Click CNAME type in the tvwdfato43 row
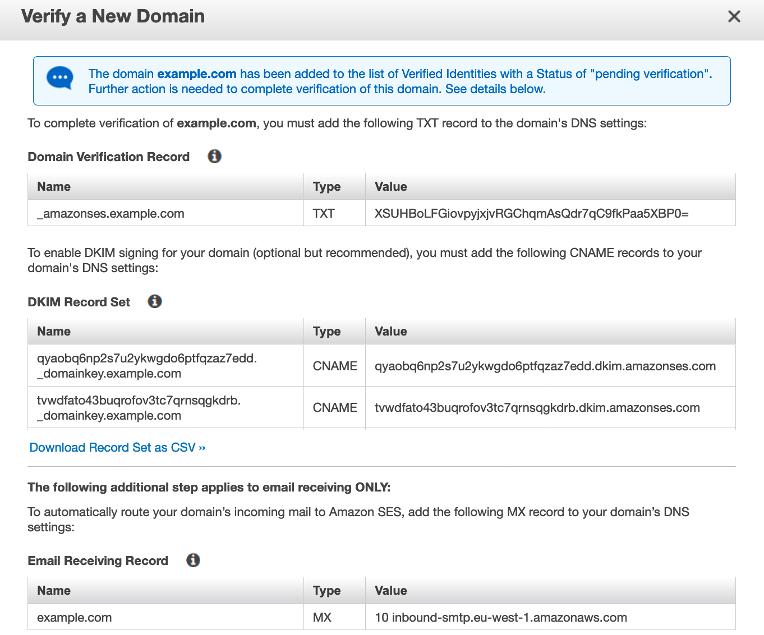The height and width of the screenshot is (635, 764). point(335,408)
